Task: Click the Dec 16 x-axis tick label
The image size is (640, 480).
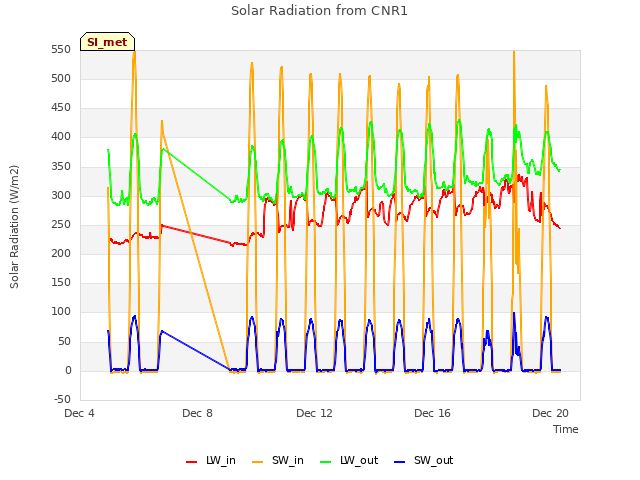Action: [x=432, y=413]
